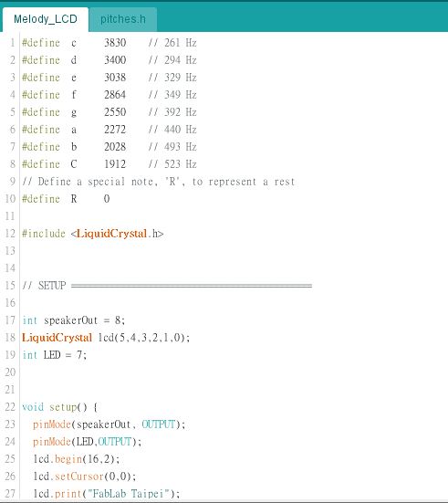Click the comment '// 294 Hz'
The image size is (448, 503).
(x=172, y=60)
